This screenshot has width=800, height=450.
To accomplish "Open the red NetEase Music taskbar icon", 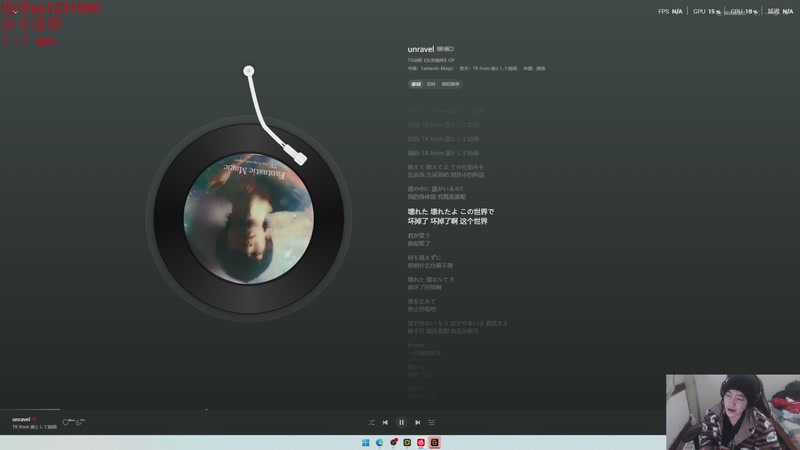I will click(x=421, y=442).
